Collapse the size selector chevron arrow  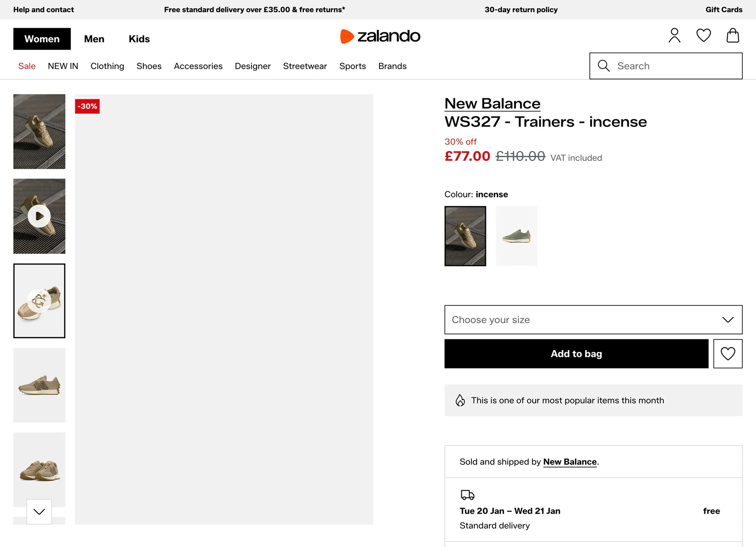(728, 320)
